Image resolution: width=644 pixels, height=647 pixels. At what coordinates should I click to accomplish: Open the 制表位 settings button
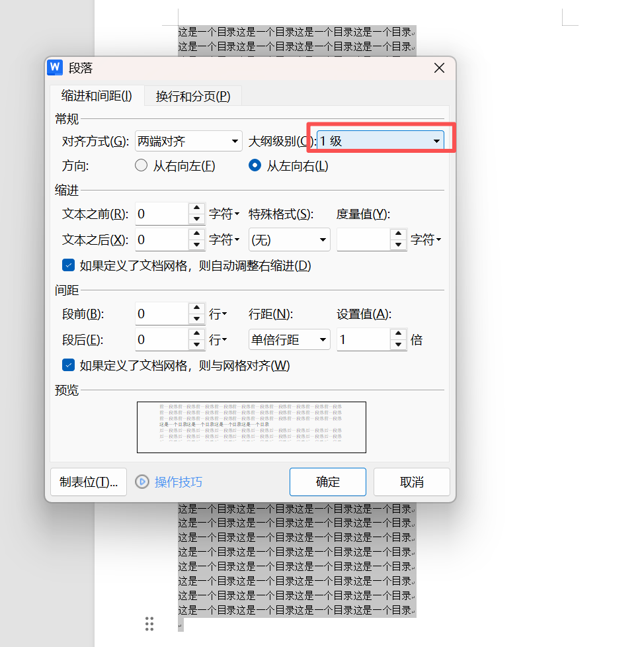pos(89,482)
